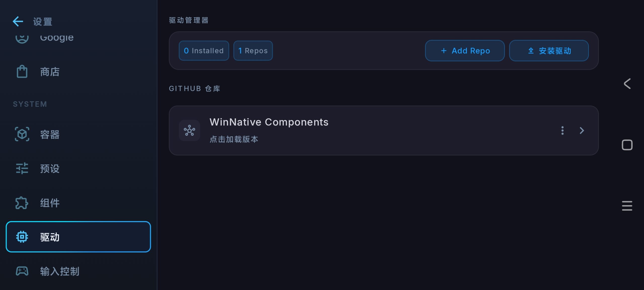Expand WinNative Components with the chevron
Screen dimensions: 644x290
click(582, 130)
